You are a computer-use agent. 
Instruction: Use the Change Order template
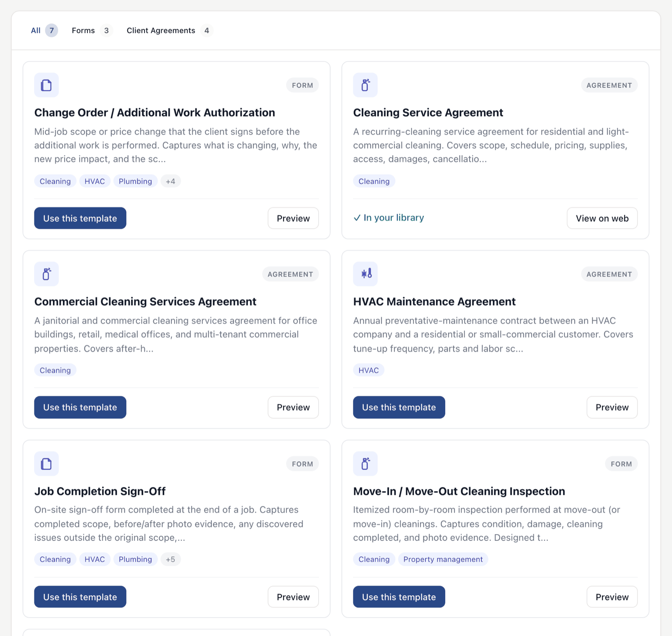tap(80, 218)
